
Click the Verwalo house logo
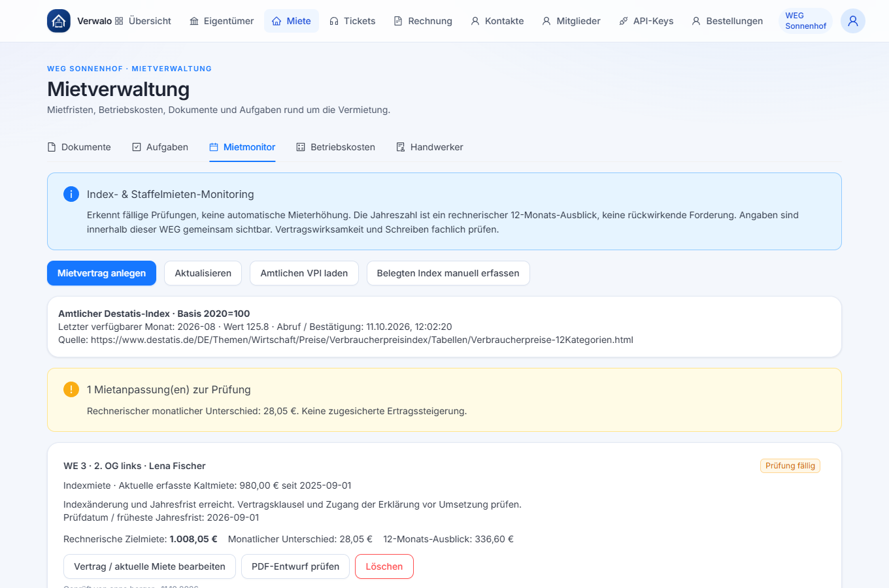tap(59, 21)
